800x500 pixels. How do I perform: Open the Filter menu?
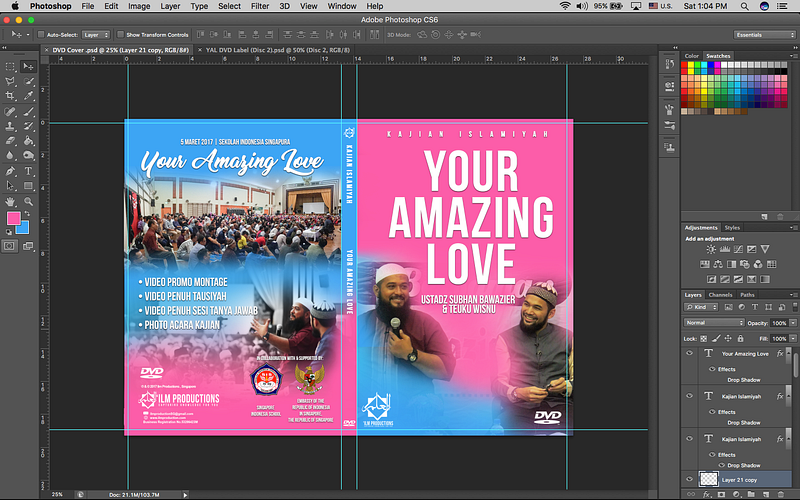[260, 6]
